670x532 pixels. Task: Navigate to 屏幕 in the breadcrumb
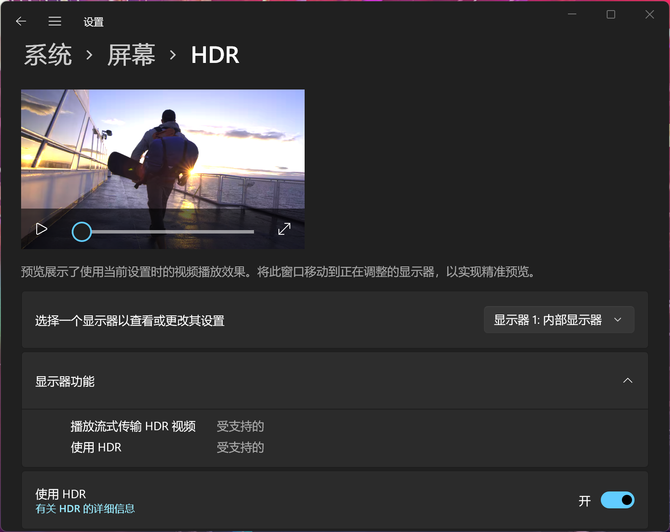coord(132,55)
